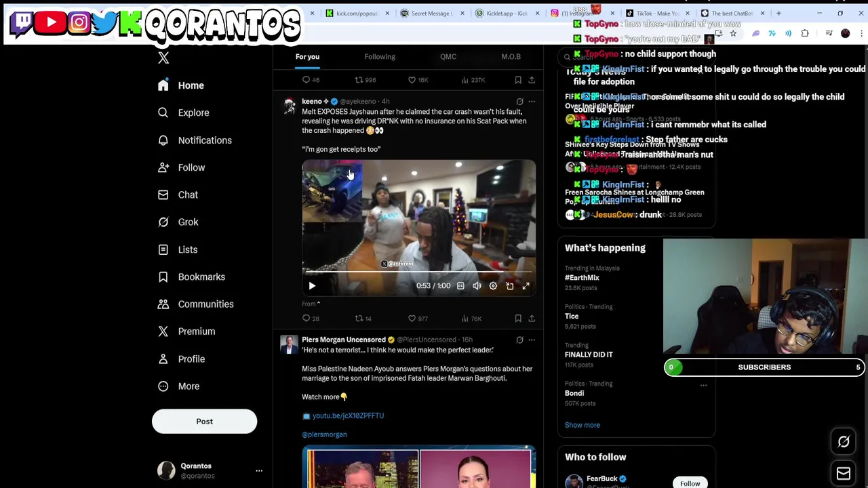
Task: Follow FearBuck
Action: [x=690, y=483]
